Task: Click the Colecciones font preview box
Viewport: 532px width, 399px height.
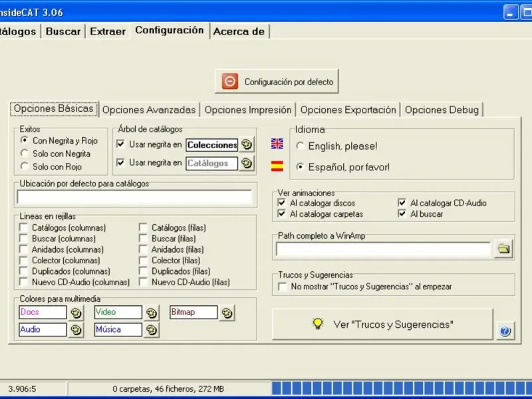Action: pyautogui.click(x=211, y=145)
